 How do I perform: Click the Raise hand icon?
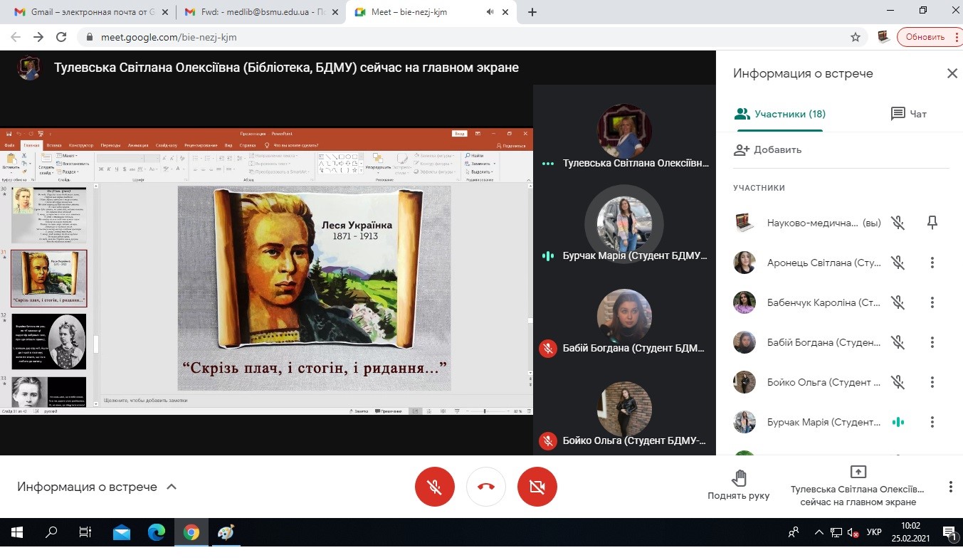tap(738, 478)
